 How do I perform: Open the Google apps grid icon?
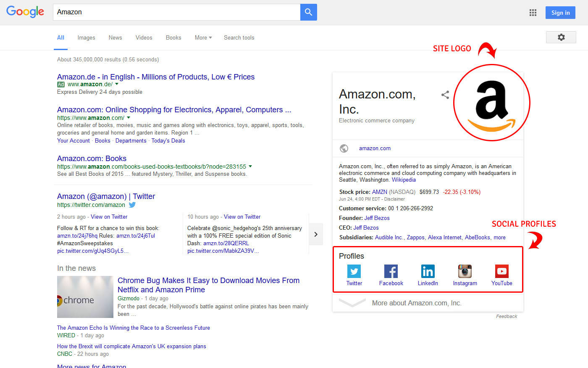533,13
